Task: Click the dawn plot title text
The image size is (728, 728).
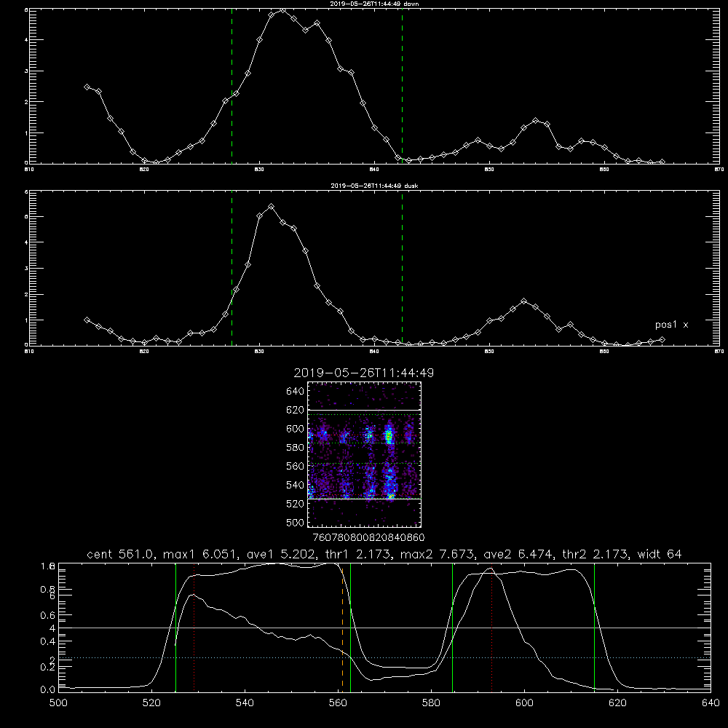Action: [x=374, y=4]
